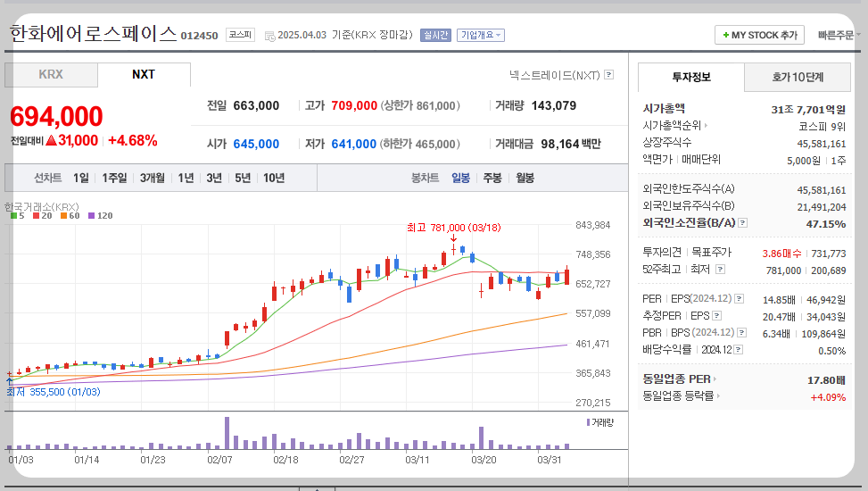
Task: Select the 3년 line chart period
Action: point(214,178)
